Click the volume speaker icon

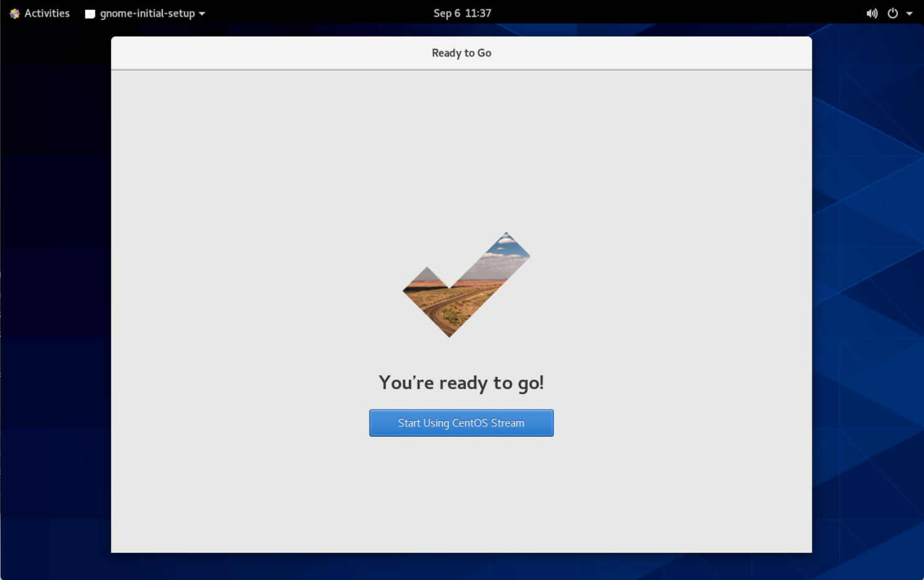pyautogui.click(x=872, y=13)
